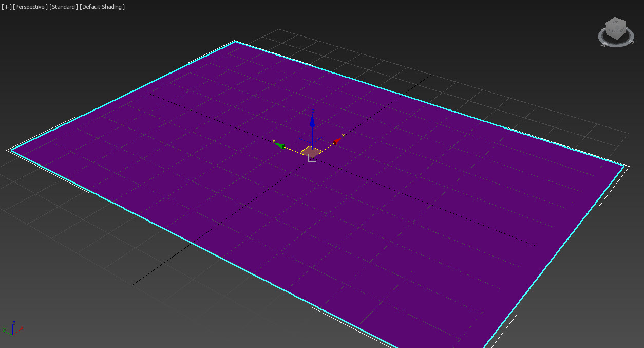
Task: Click the world axis tripod icon in the corner
Action: (13, 327)
